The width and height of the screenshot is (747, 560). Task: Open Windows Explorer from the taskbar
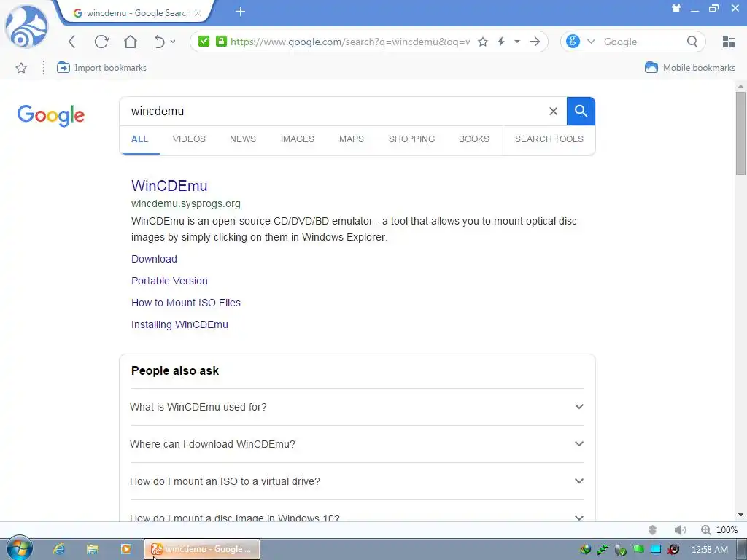tap(93, 549)
